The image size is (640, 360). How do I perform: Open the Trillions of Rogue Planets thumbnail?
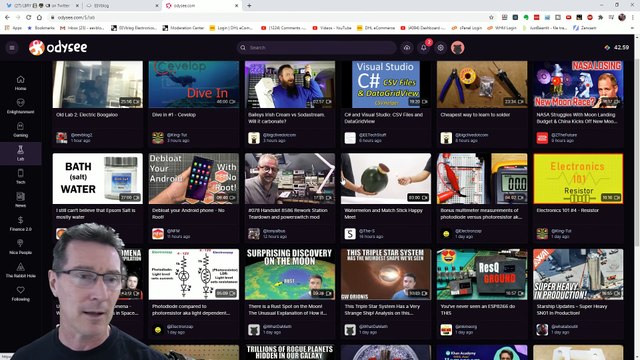tap(290, 352)
